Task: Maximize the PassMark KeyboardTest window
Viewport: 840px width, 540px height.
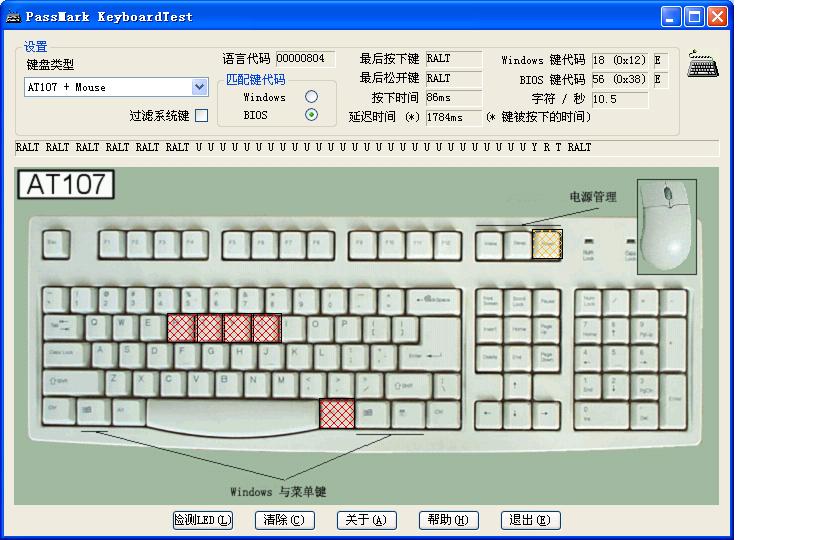Action: tap(694, 17)
